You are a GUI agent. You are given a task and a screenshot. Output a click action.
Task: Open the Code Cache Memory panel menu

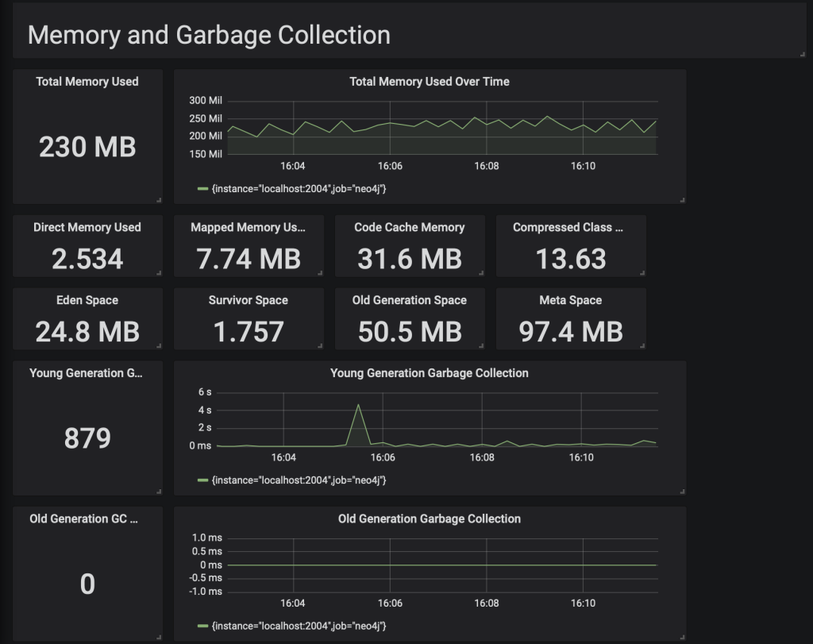coord(409,228)
